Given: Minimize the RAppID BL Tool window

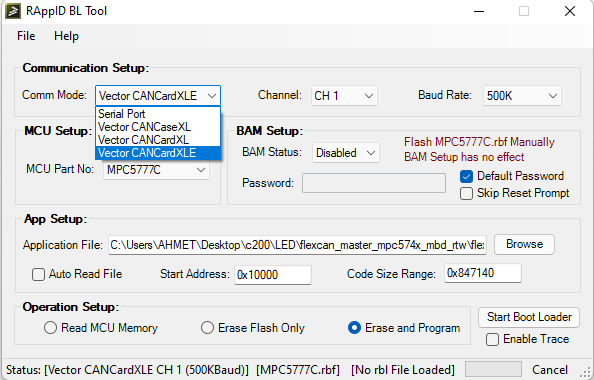Looking at the screenshot, I should click(x=479, y=11).
